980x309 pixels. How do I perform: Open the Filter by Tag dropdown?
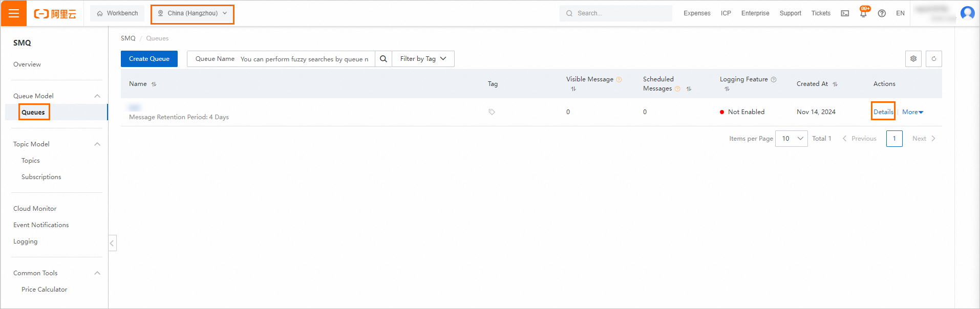(x=423, y=59)
